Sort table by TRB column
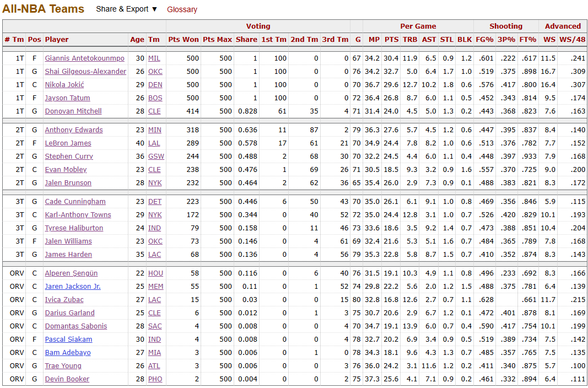 tap(410, 39)
